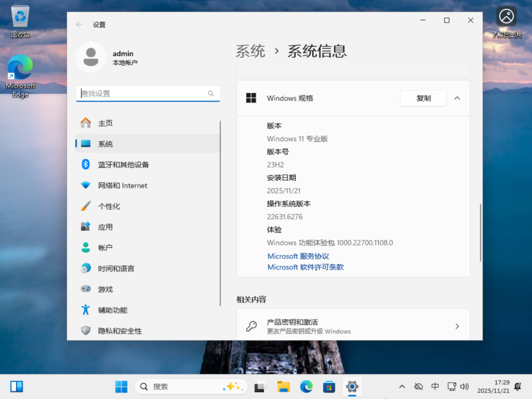Select the 系统 monitor icon in sidebar
Image resolution: width=532 pixels, height=399 pixels.
pos(86,143)
